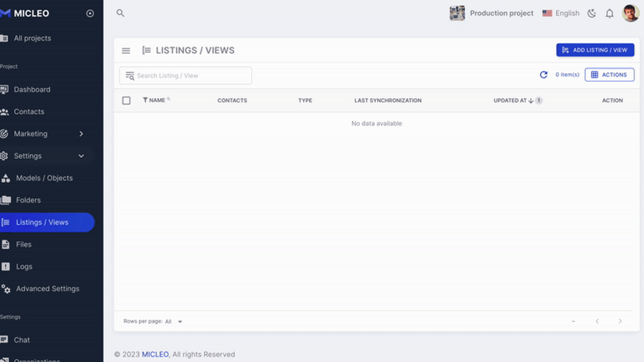Click the Advanced Settings gears icon
Image resolution: width=644 pixels, height=362 pixels.
pos(6,289)
